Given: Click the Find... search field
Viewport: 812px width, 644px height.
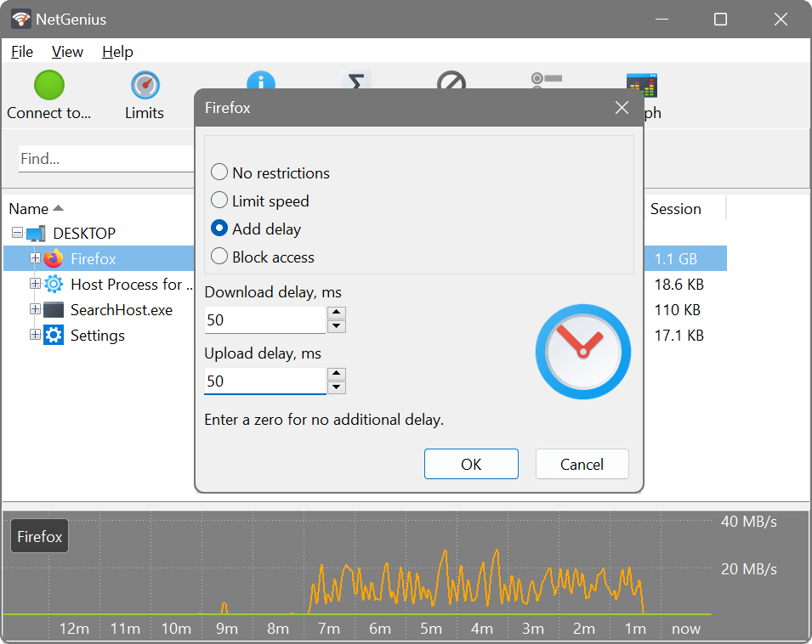Looking at the screenshot, I should click(x=106, y=158).
